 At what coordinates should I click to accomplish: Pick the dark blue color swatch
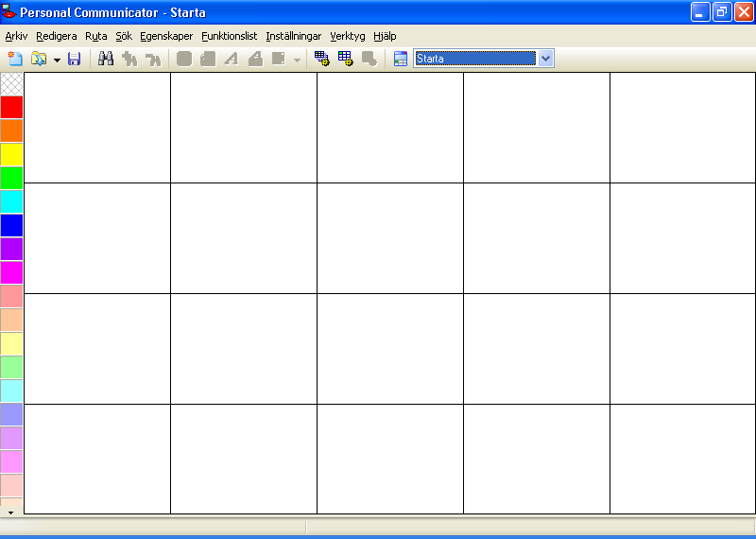point(11,225)
